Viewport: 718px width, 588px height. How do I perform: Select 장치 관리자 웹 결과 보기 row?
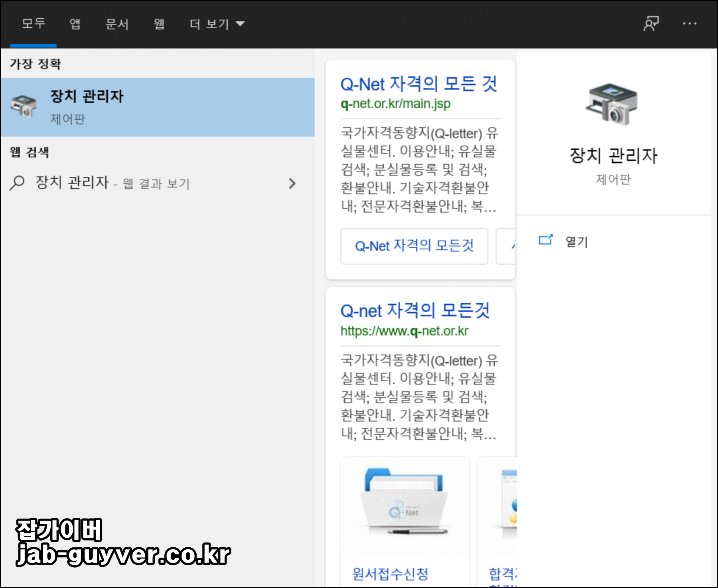click(158, 183)
